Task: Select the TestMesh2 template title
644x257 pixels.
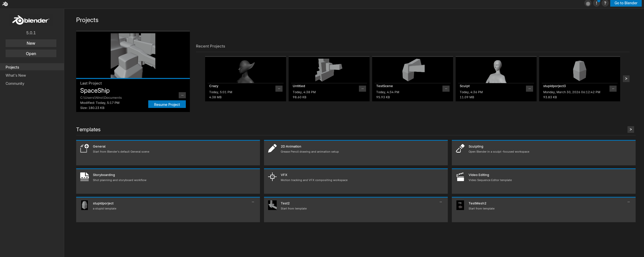Action: pos(477,203)
